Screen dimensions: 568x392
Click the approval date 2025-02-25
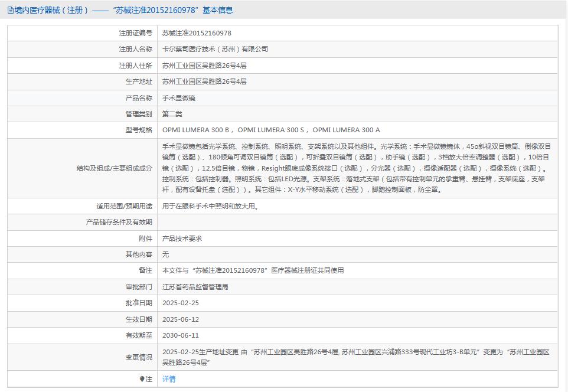pos(181,303)
